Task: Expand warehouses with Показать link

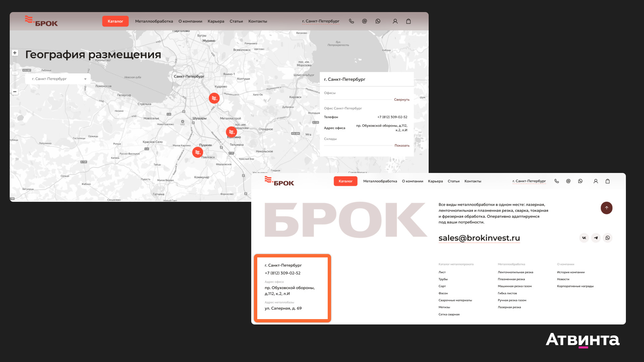Action: [x=402, y=145]
